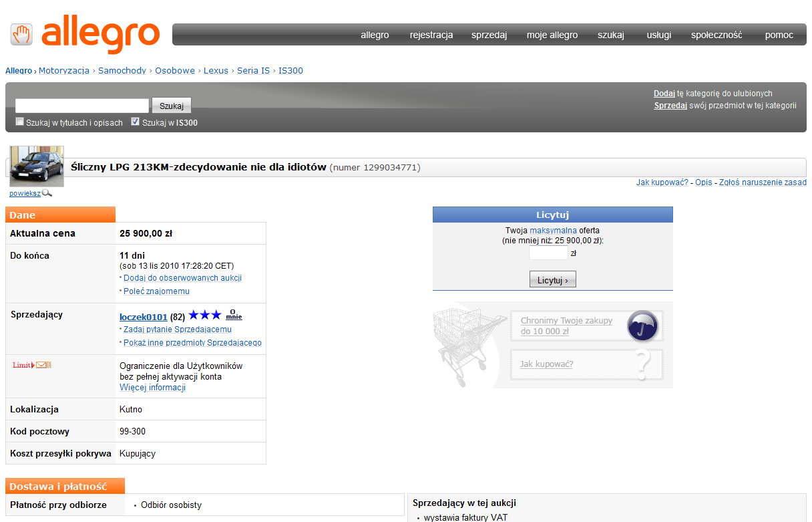Click the three blue rating stars
812x522 pixels.
(204, 315)
